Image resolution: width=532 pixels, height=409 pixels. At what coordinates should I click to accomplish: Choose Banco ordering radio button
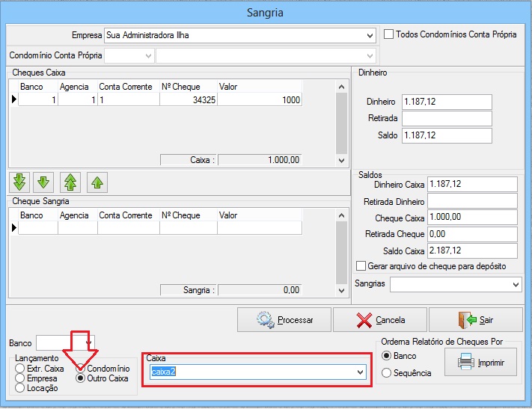coord(386,355)
